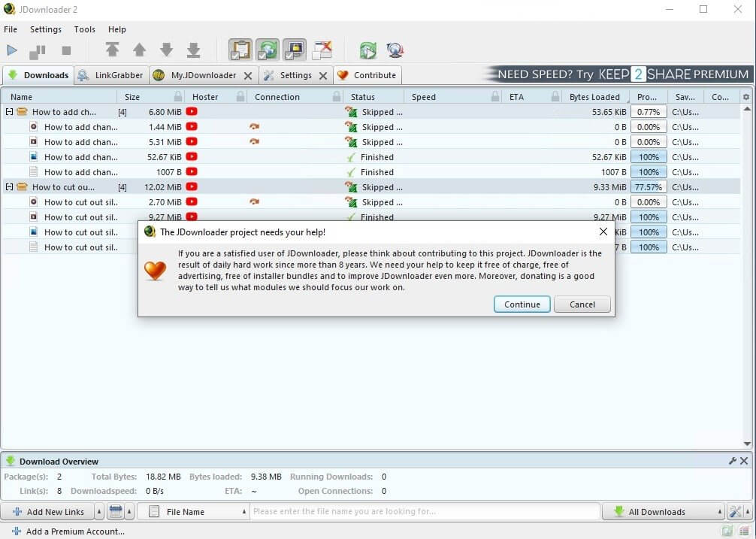
Task: Collapse the 'How to cut ou...' package
Action: (x=9, y=187)
